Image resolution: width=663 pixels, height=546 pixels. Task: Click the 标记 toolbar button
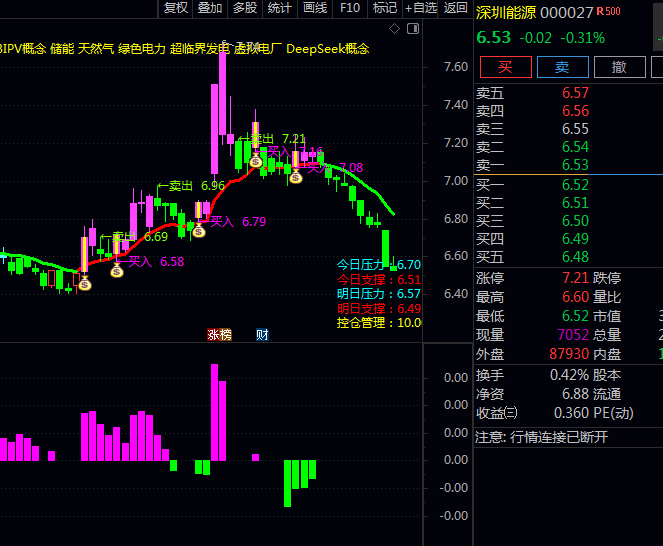click(x=385, y=8)
